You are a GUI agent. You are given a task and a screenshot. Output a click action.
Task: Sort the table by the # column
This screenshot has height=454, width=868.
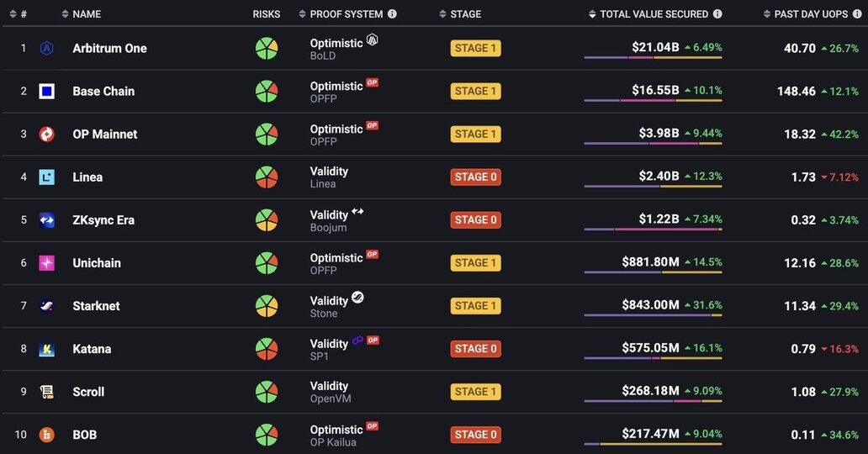19,14
